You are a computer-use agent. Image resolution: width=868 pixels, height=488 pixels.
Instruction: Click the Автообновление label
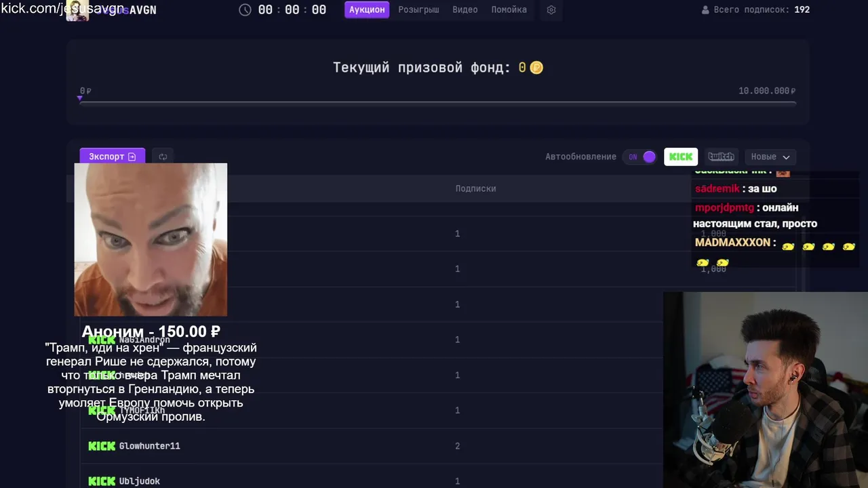pyautogui.click(x=580, y=157)
